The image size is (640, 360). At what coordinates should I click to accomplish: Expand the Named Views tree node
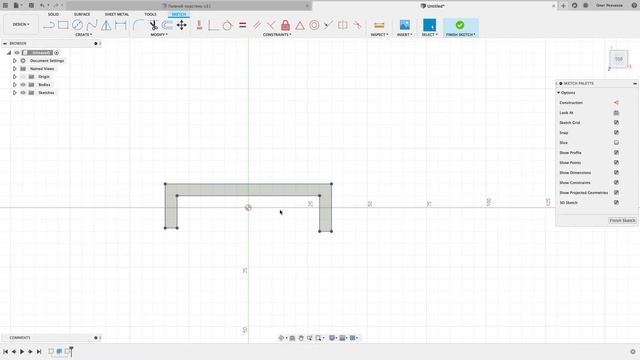[15, 69]
